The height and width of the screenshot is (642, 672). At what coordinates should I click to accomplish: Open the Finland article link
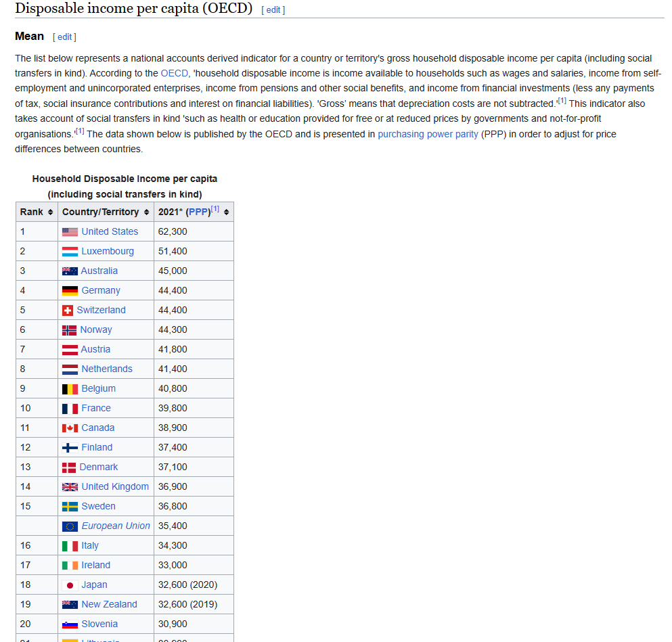(x=97, y=448)
